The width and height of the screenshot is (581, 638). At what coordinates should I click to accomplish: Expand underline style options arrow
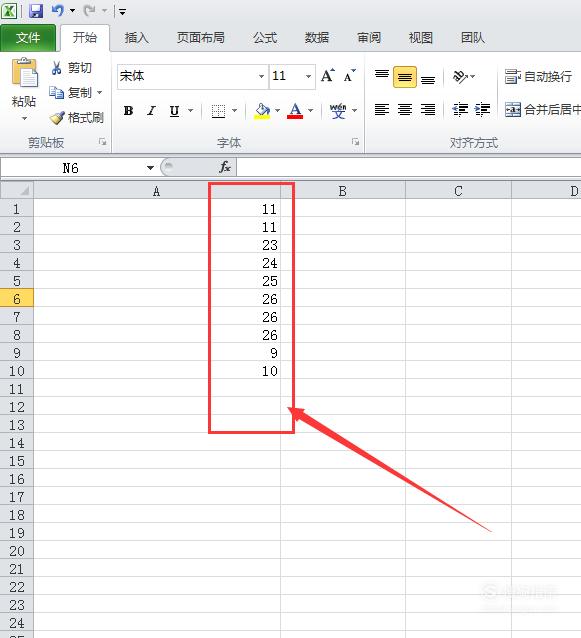[190, 111]
